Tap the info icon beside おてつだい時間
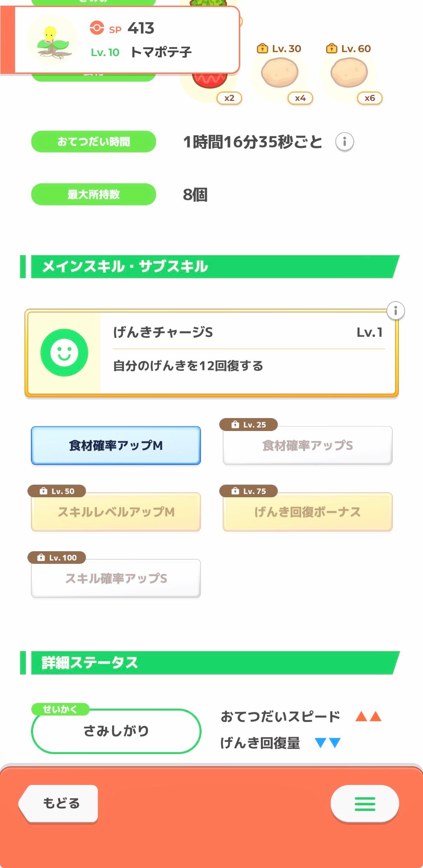 tap(344, 142)
